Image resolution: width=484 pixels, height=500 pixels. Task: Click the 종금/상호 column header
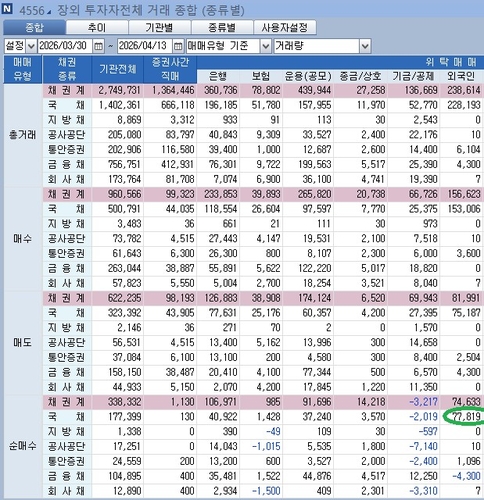click(360, 76)
